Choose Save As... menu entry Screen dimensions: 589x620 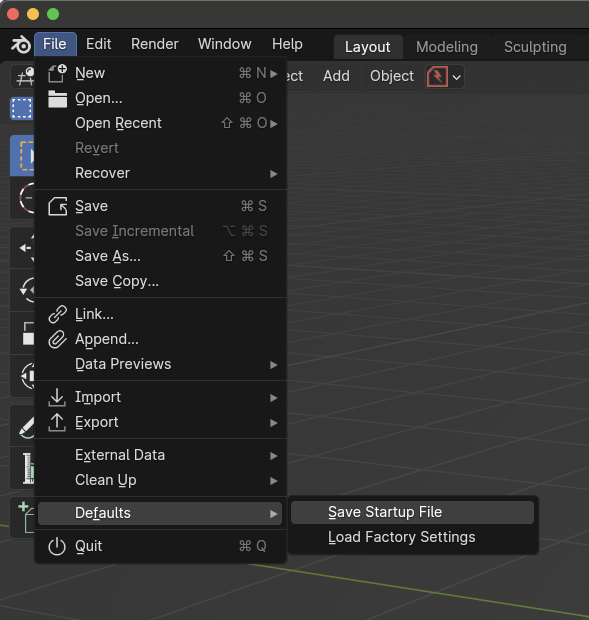pos(160,256)
